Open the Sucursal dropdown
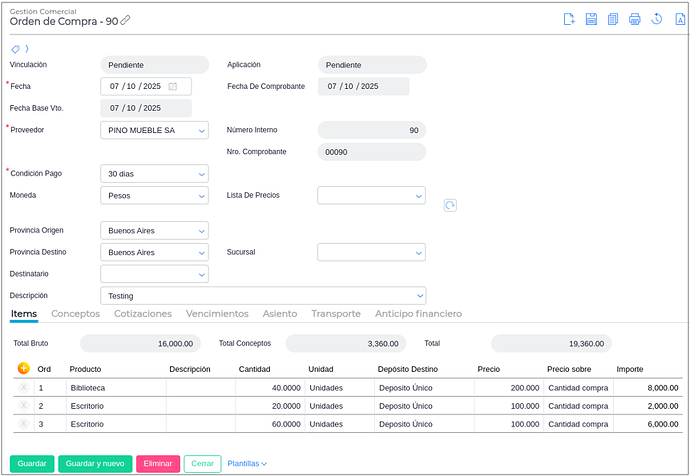690x476 pixels. pos(418,253)
